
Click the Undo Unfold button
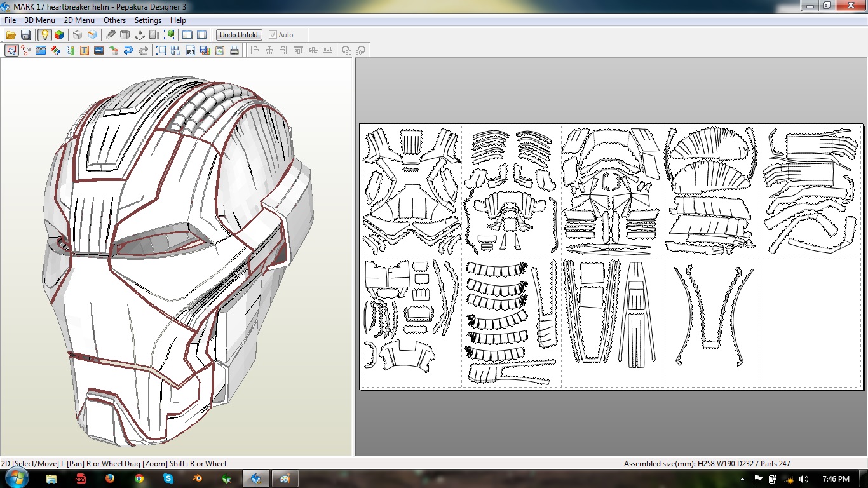coord(239,35)
